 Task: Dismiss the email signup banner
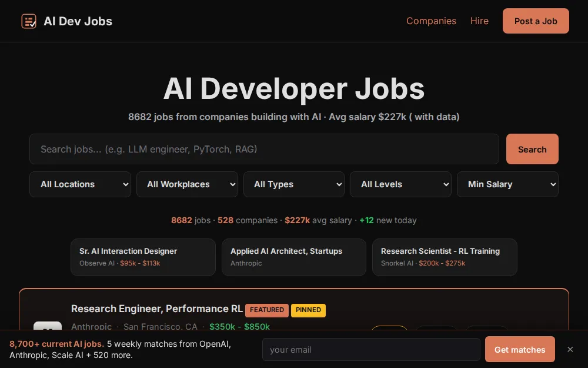point(570,350)
